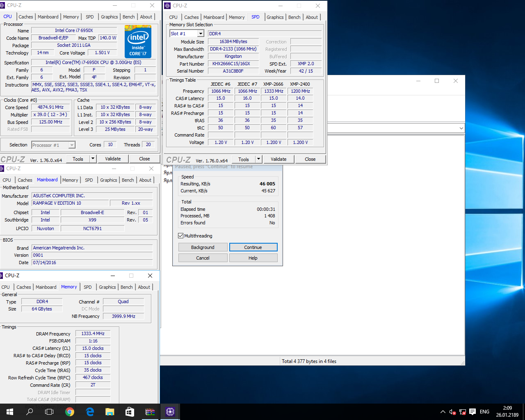The height and width of the screenshot is (420, 525).
Task: Open the Tools dropdown arrow in the SPD window
Action: point(258,159)
